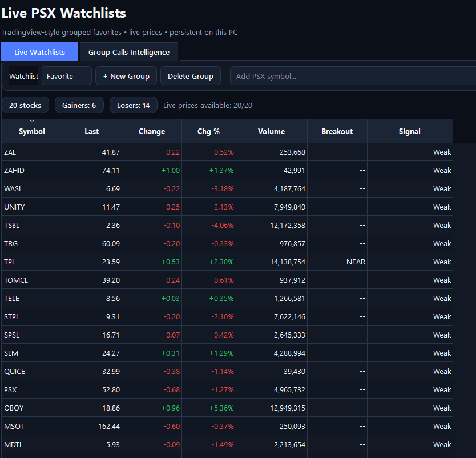The image size is (476, 458).
Task: Sort by the Signal column header
Action: [410, 131]
